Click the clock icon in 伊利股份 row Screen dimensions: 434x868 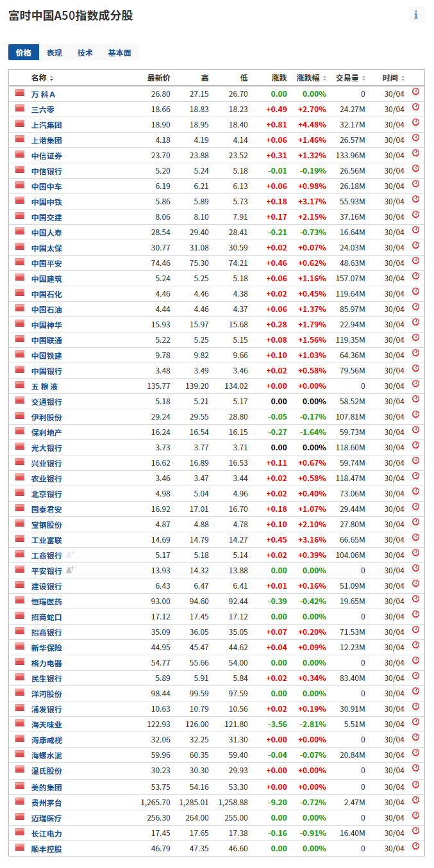tap(415, 414)
